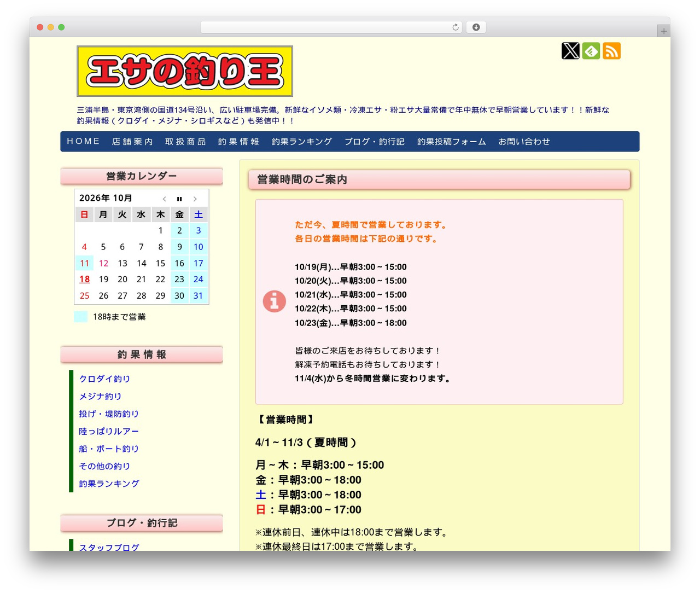Viewport: 700px width, 593px height.
Task: Open the orange RSS feed icon
Action: tap(611, 51)
